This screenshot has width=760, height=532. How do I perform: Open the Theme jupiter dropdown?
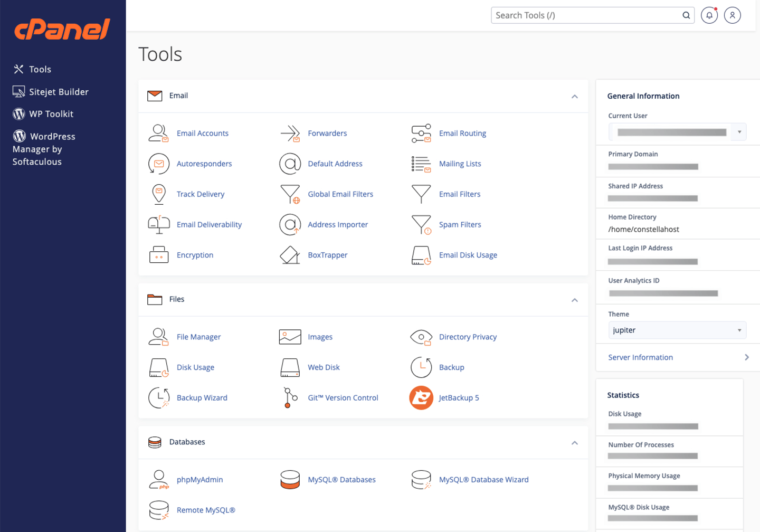[x=677, y=330]
